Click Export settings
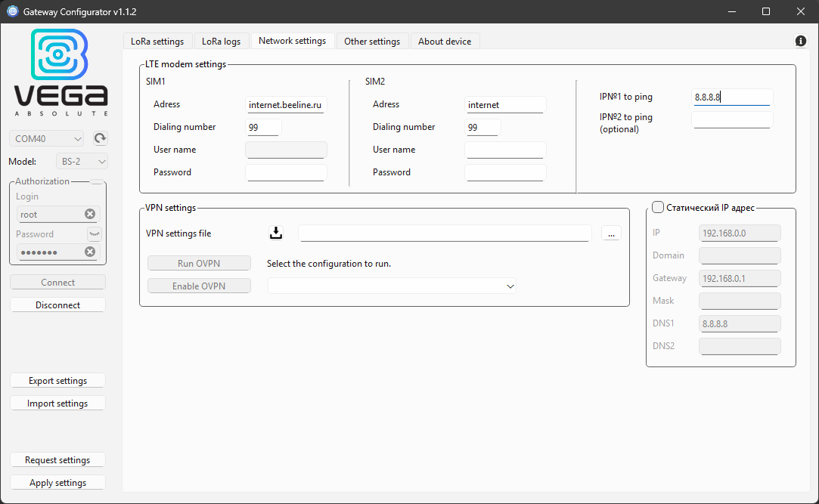819x504 pixels. (57, 380)
